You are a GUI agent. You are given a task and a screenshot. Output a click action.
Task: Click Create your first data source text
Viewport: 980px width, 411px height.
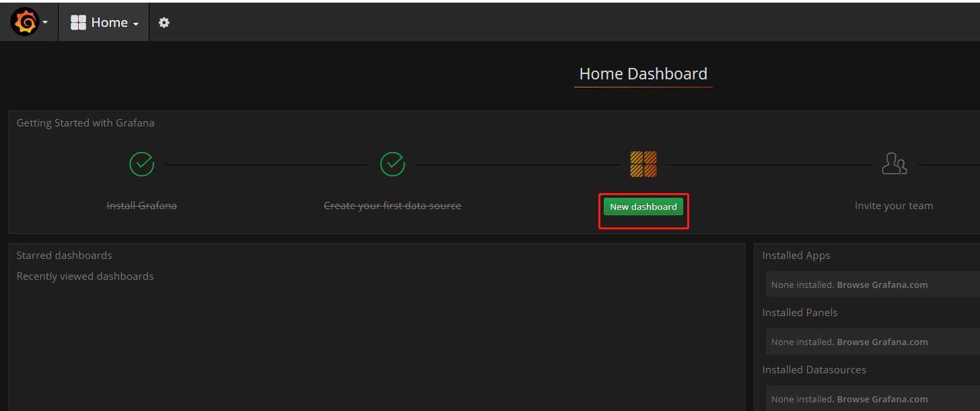pos(392,206)
